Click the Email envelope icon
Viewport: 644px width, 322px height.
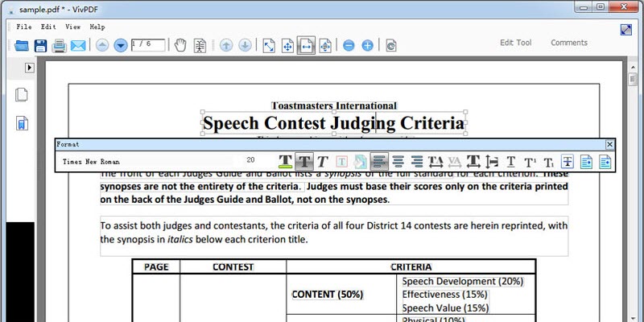tap(78, 45)
